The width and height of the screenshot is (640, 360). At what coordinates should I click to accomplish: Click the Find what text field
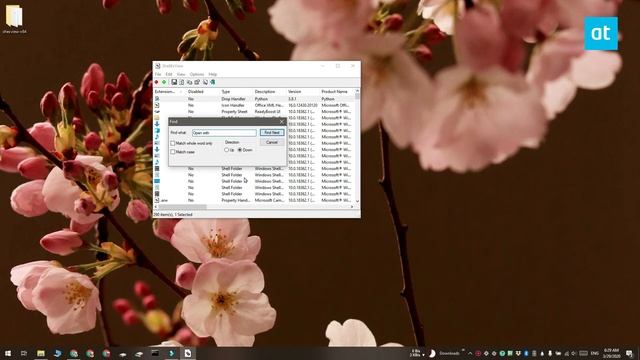point(224,133)
